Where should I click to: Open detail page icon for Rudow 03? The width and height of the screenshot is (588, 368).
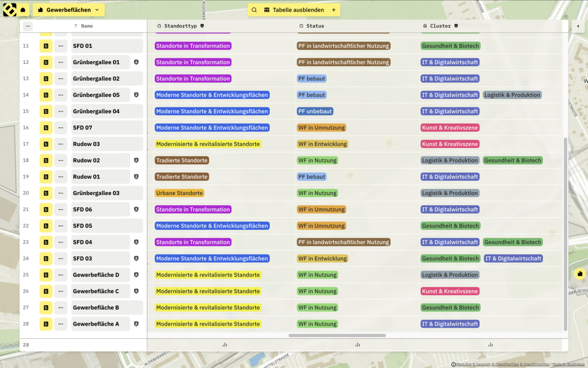click(x=46, y=144)
